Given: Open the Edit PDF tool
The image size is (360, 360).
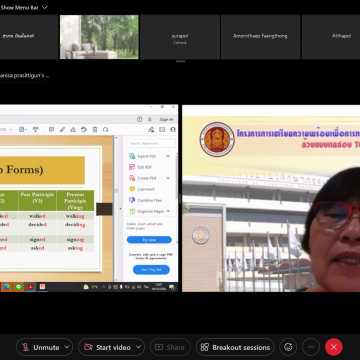Looking at the screenshot, I should pyautogui.click(x=140, y=167).
